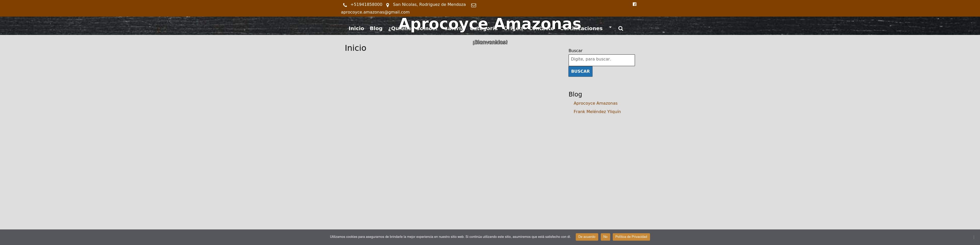The height and width of the screenshot is (245, 980).
Task: Open the Facebook page icon
Action: point(634,4)
